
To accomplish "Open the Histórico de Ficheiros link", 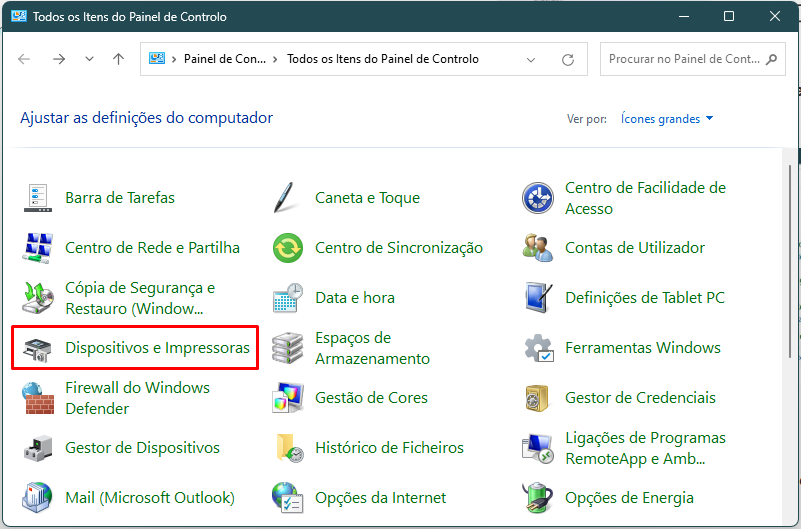I will (x=389, y=448).
